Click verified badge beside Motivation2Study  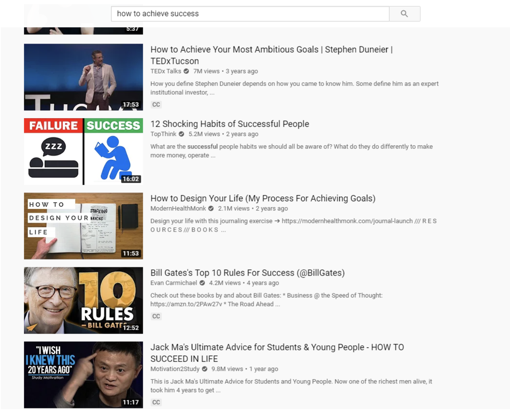204,369
